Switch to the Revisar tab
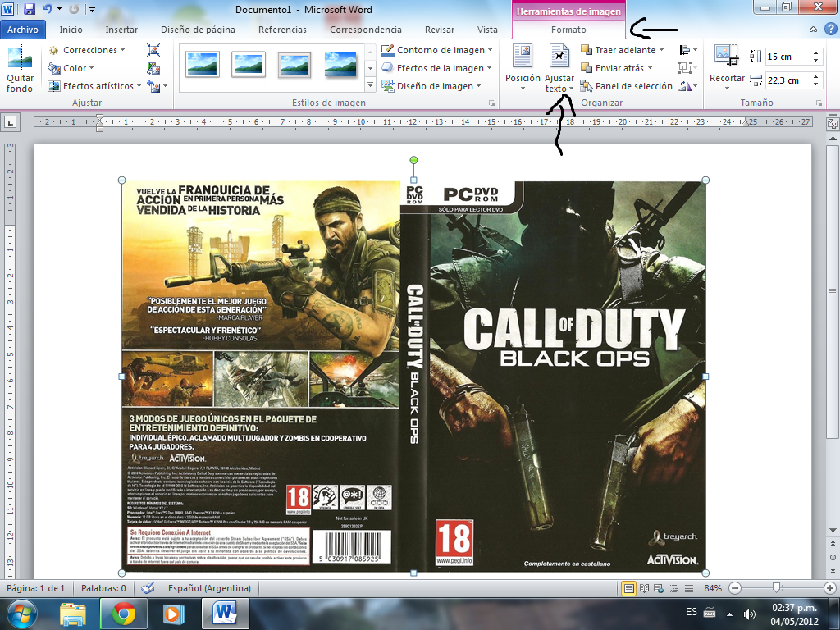Viewport: 840px width, 630px height. coord(440,30)
